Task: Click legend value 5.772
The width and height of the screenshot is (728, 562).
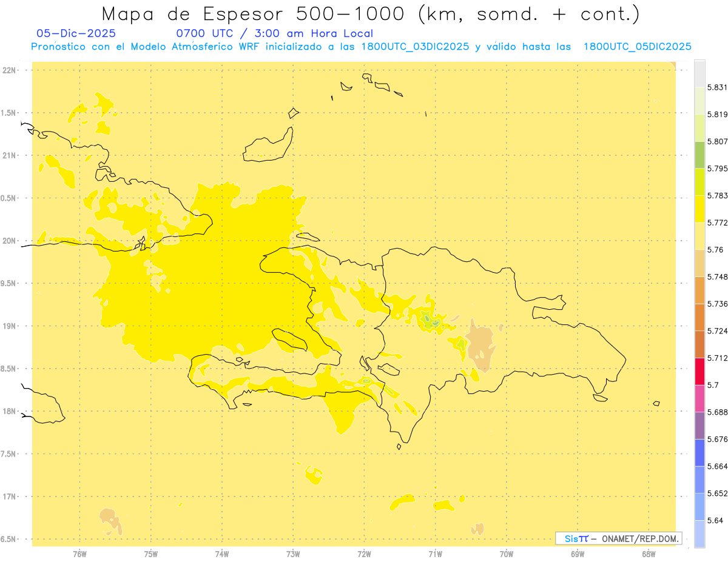Action: coord(717,222)
